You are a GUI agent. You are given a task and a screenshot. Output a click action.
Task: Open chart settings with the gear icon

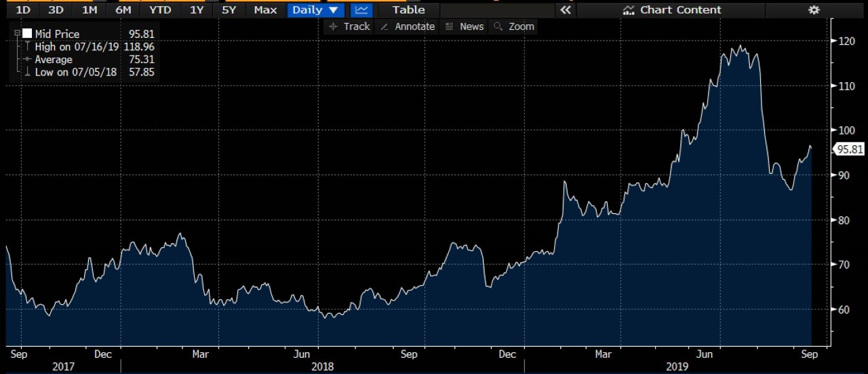pyautogui.click(x=814, y=10)
